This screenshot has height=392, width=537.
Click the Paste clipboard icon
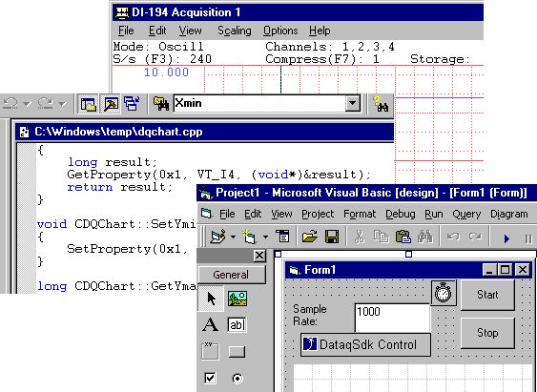403,237
